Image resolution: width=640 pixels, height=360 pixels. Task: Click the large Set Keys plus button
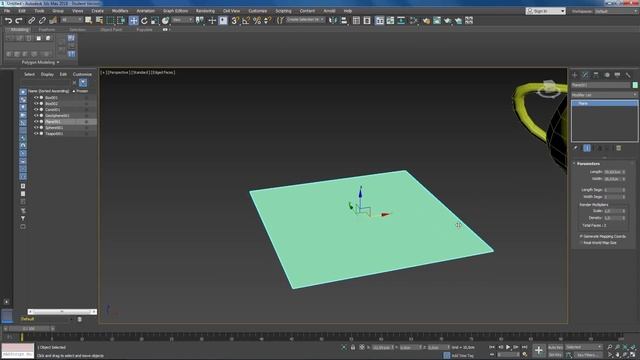[x=539, y=350]
